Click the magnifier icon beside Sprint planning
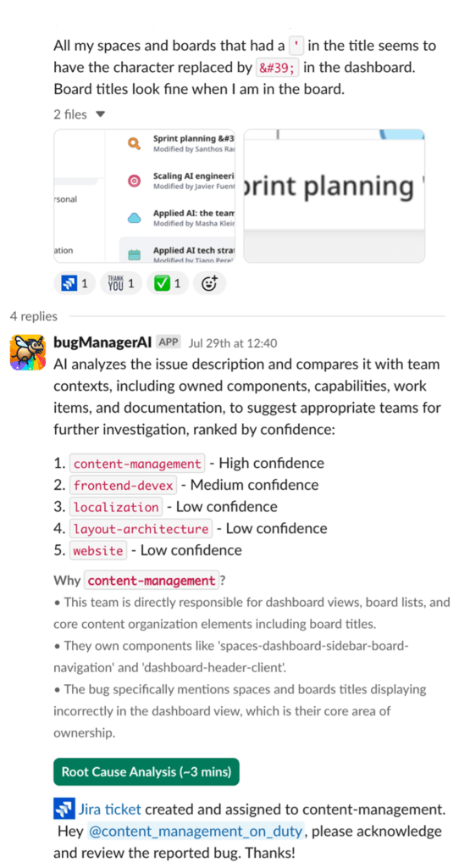Image resolution: width=459 pixels, height=868 pixels. point(135,143)
